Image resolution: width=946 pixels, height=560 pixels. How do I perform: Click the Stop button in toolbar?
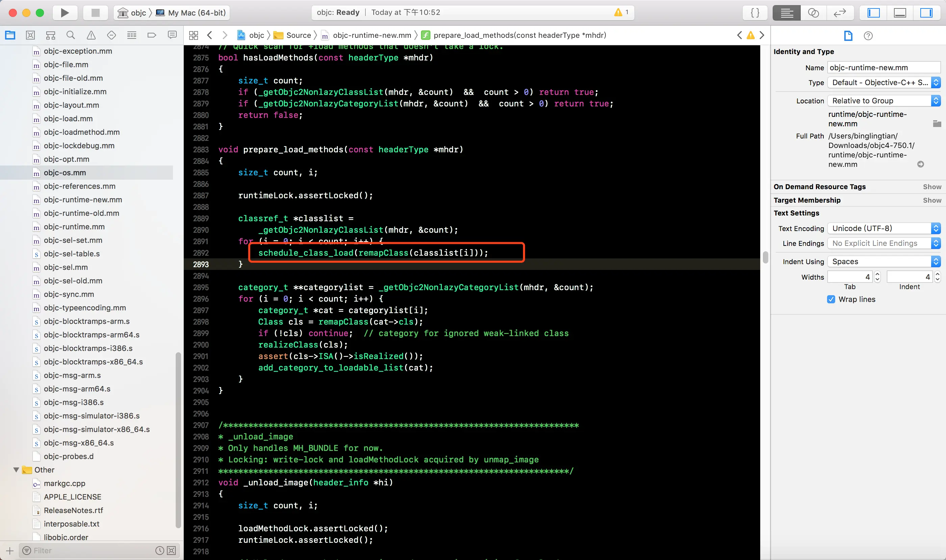pos(96,13)
